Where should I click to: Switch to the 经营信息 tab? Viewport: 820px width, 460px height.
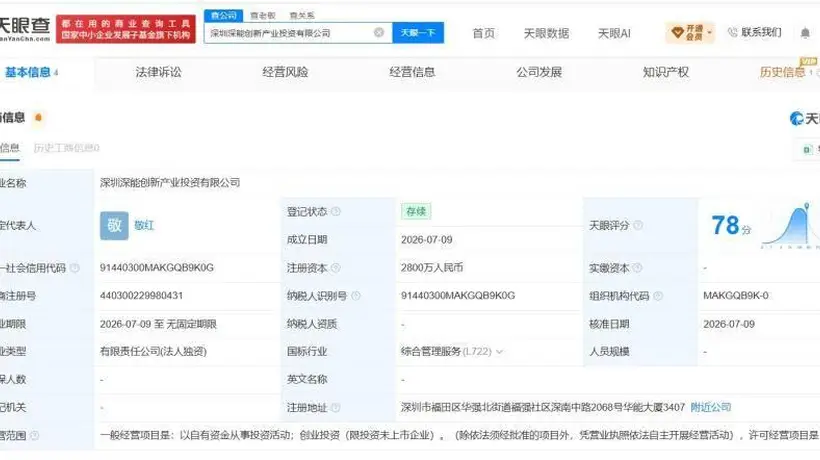[x=412, y=72]
